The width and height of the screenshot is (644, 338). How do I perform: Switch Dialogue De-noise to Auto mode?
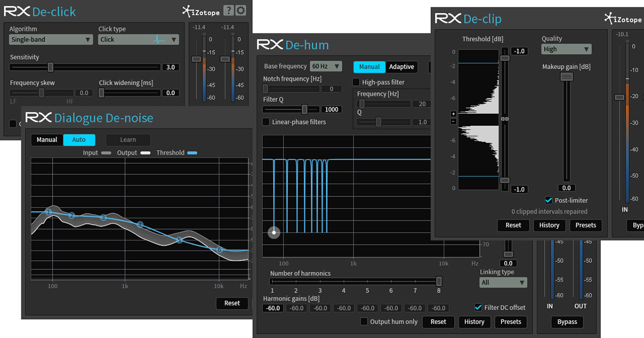pos(79,140)
